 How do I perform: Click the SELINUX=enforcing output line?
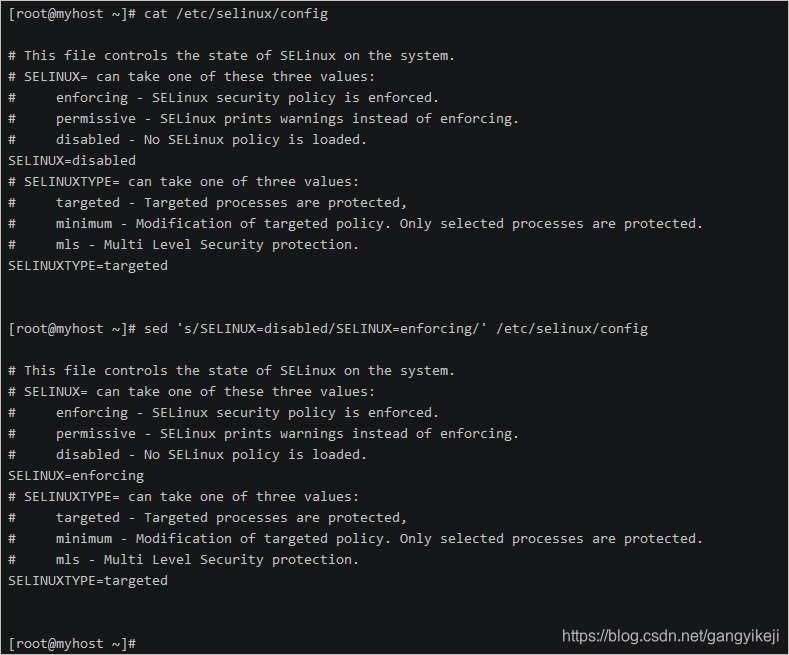pyautogui.click(x=76, y=475)
